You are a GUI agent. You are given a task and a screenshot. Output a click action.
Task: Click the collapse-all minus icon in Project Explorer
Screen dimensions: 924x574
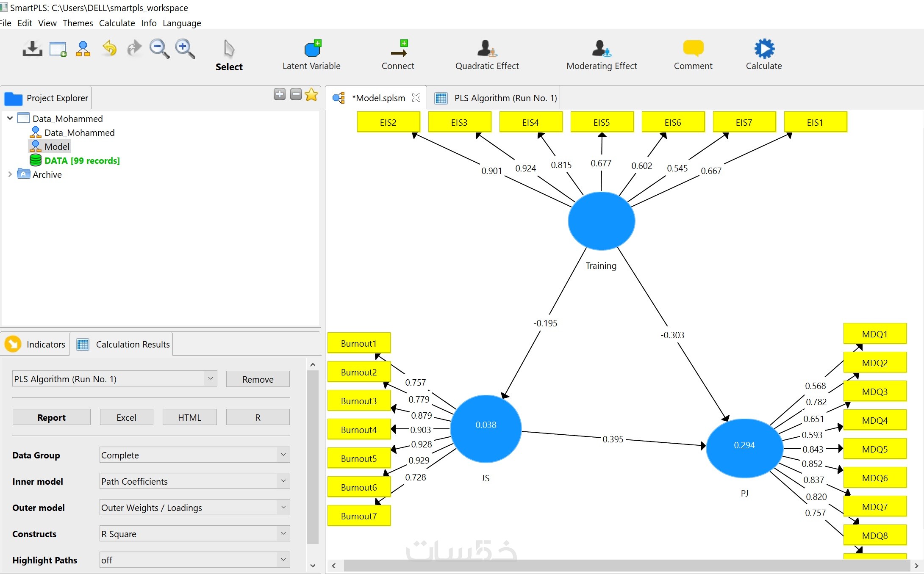click(x=296, y=94)
